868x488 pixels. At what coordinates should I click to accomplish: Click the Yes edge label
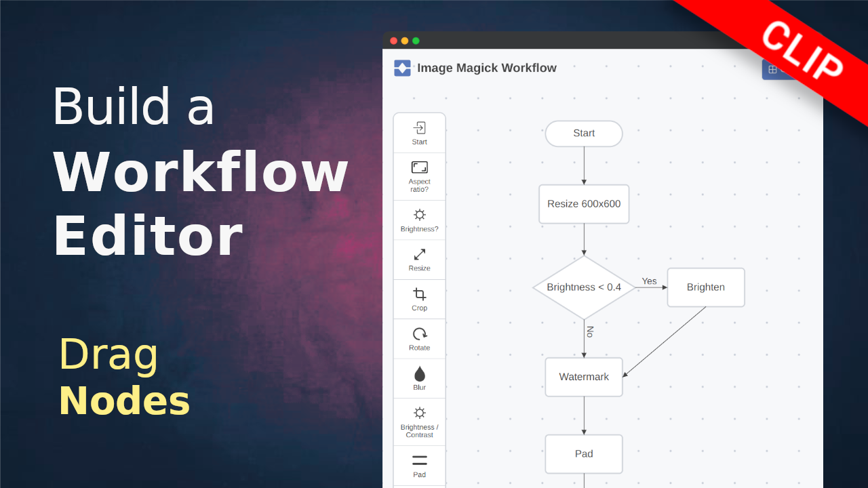649,281
